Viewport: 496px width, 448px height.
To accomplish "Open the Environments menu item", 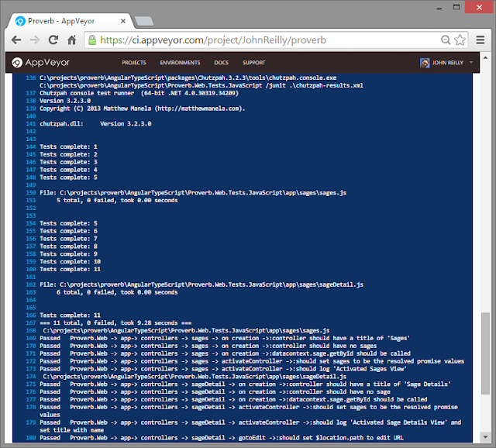I will (180, 63).
